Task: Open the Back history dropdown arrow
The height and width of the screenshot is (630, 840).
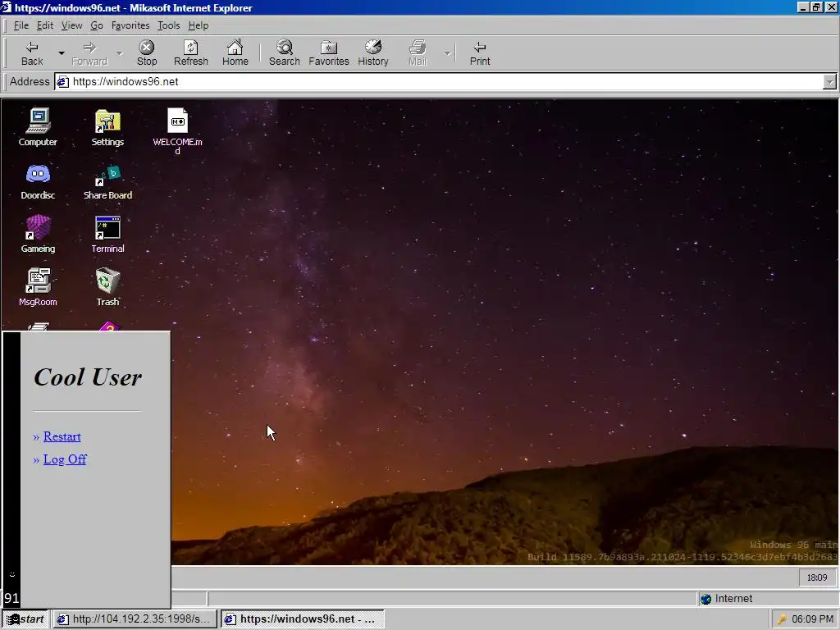Action: [61, 53]
